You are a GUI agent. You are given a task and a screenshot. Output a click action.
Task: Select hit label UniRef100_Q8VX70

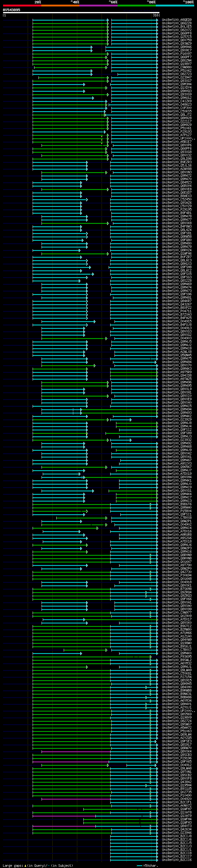[177, 365]
